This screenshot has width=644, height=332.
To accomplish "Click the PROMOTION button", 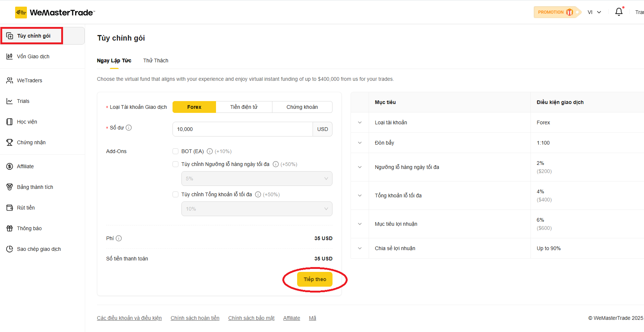I will 557,12.
